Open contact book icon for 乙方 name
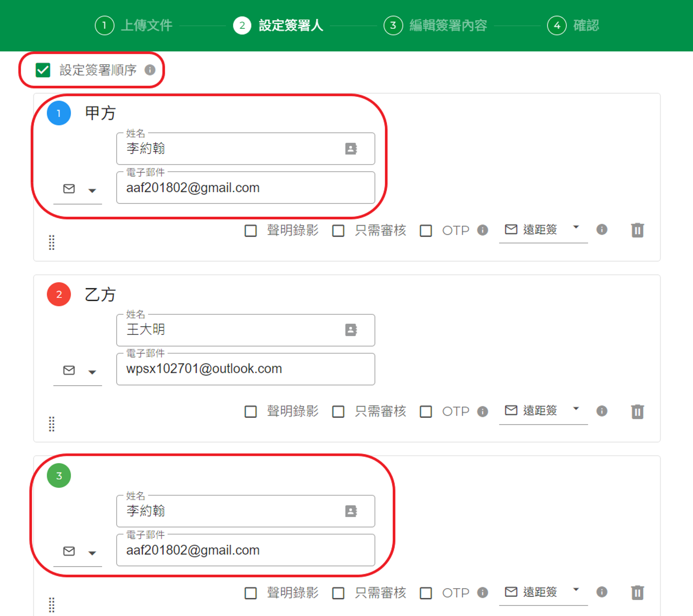The height and width of the screenshot is (616, 693). [x=351, y=330]
